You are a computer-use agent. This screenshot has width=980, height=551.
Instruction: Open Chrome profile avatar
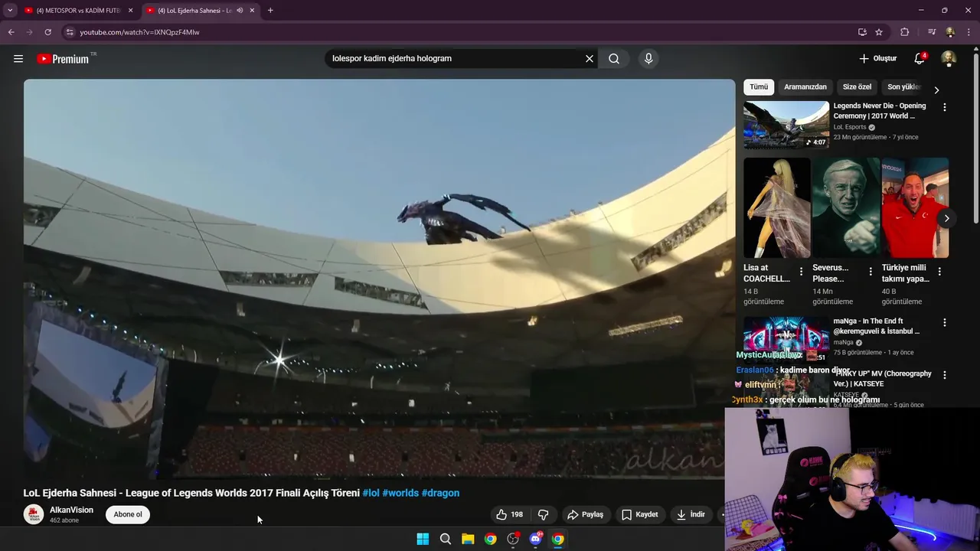pyautogui.click(x=950, y=32)
